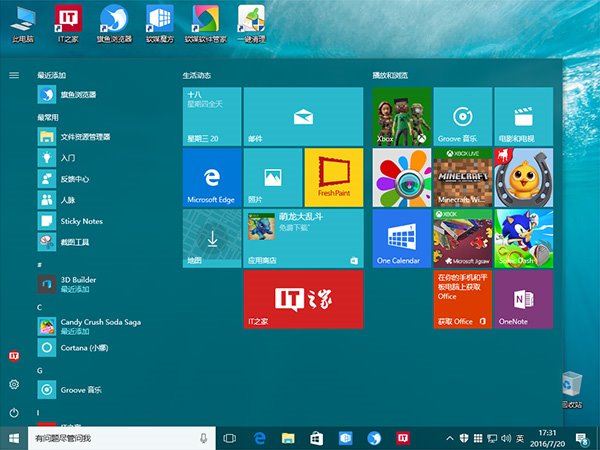Jump to letter C app group header
Viewport: 600px width, 450px height.
pos(40,307)
